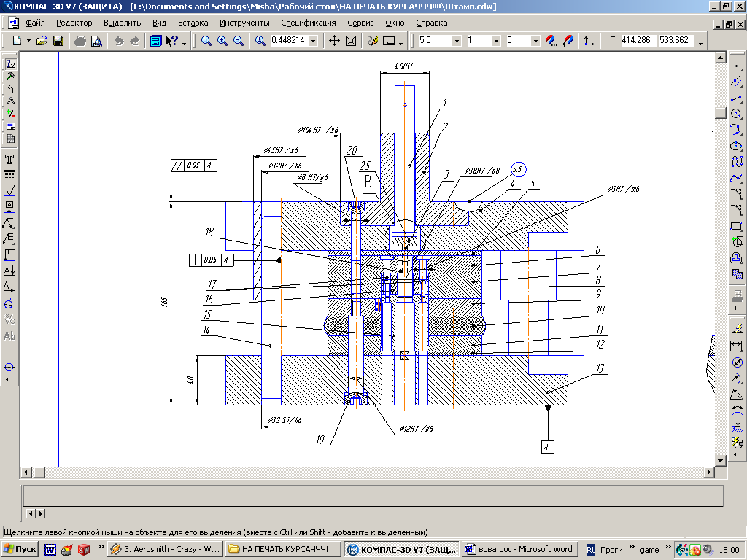Expand the zoom scale 0.448214 dropdown

pos(313,41)
